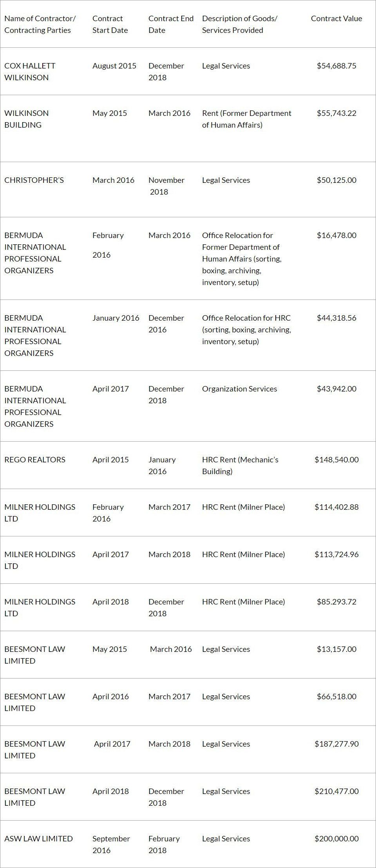Select the CHRISTOPHER'S contractor cell
This screenshot has height=868, width=376.
[x=34, y=180]
